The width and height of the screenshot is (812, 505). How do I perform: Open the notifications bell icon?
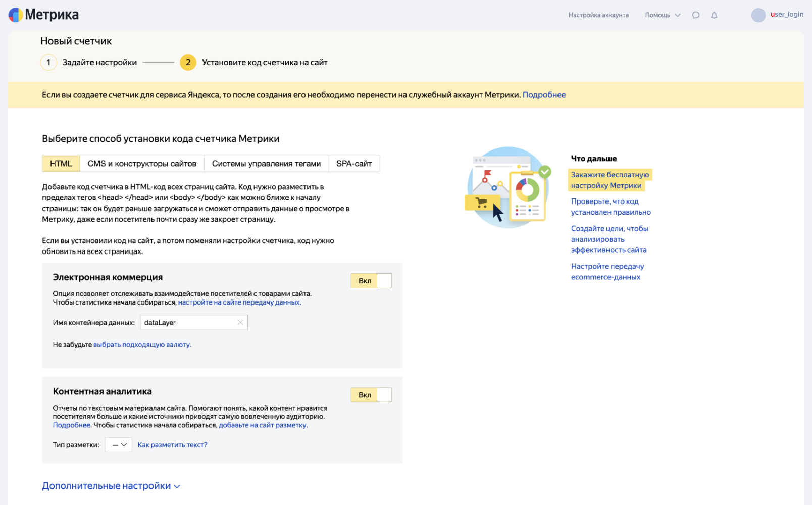tap(714, 15)
